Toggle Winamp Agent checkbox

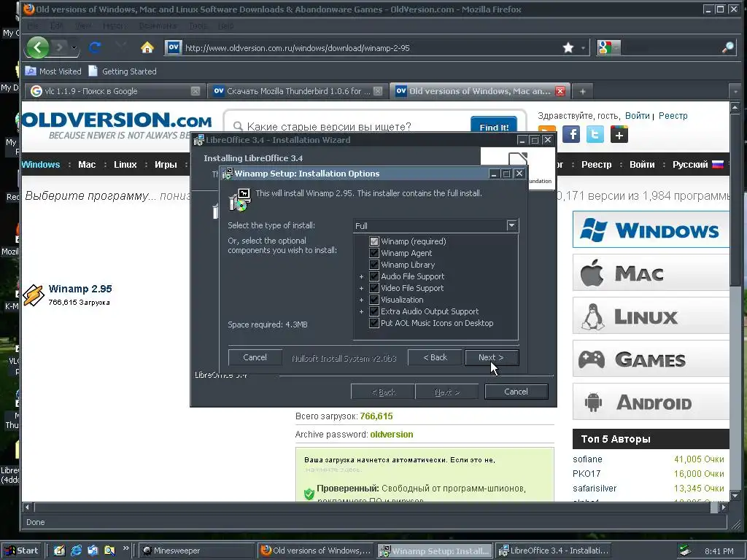[x=374, y=253]
